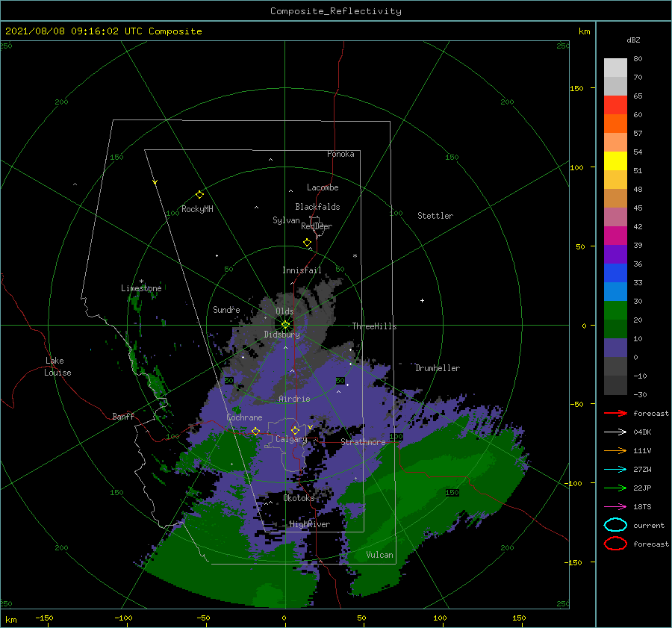Click the Composite_Reflectivity title
The image size is (672, 628).
tap(336, 11)
